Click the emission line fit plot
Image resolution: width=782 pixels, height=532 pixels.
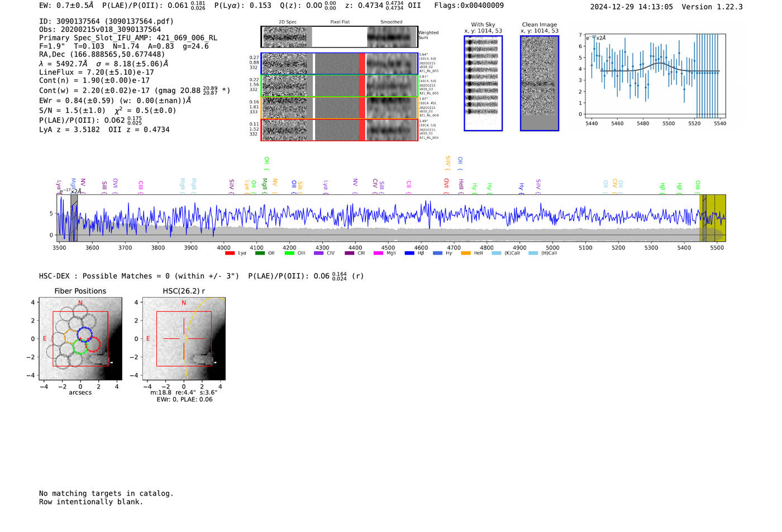pyautogui.click(x=655, y=78)
